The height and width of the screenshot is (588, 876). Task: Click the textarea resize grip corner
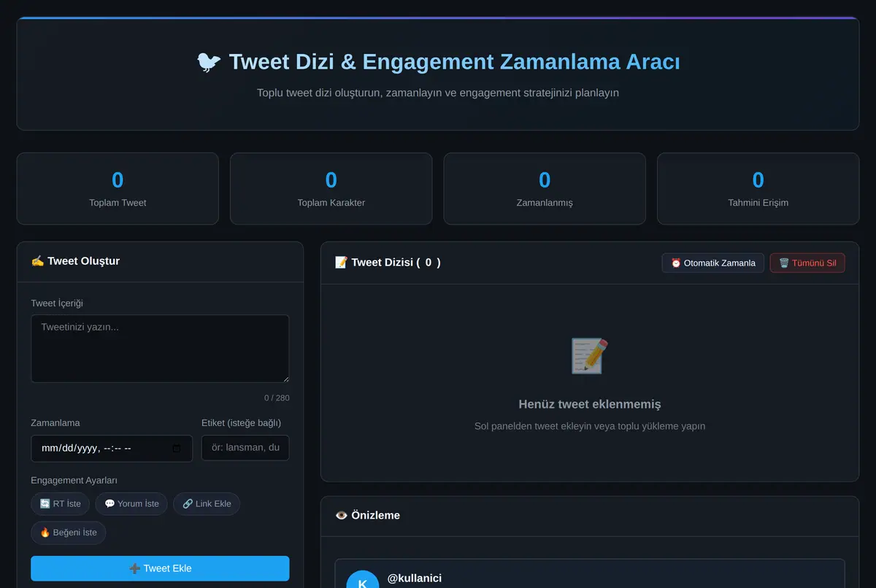click(285, 378)
